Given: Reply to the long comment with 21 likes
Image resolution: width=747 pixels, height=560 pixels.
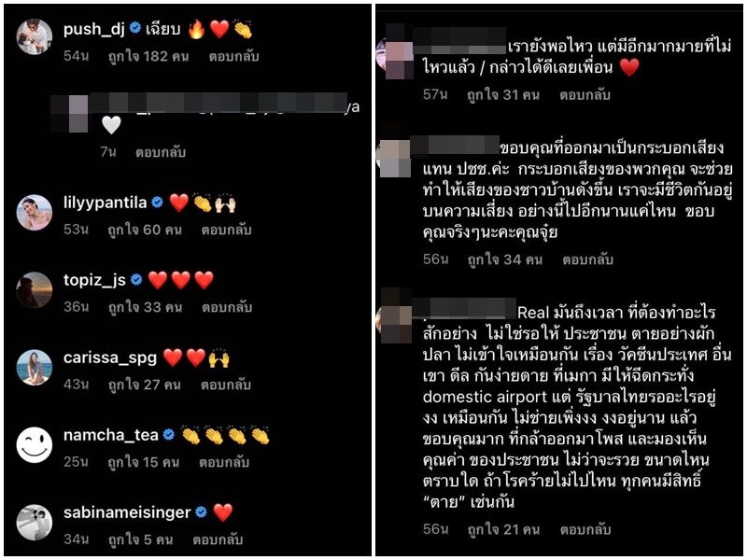Looking at the screenshot, I should coord(585,529).
